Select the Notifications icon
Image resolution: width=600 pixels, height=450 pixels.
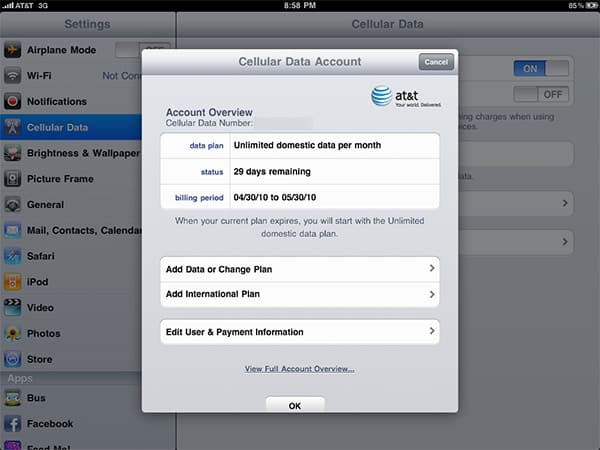(x=13, y=101)
